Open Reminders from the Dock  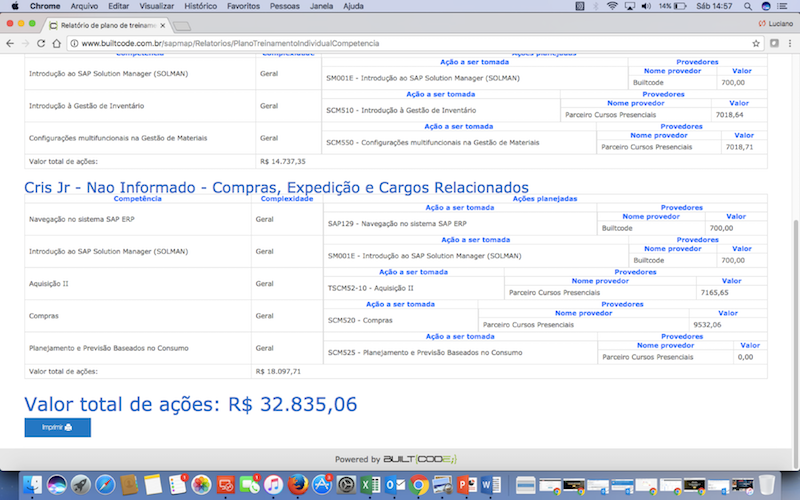[178, 484]
